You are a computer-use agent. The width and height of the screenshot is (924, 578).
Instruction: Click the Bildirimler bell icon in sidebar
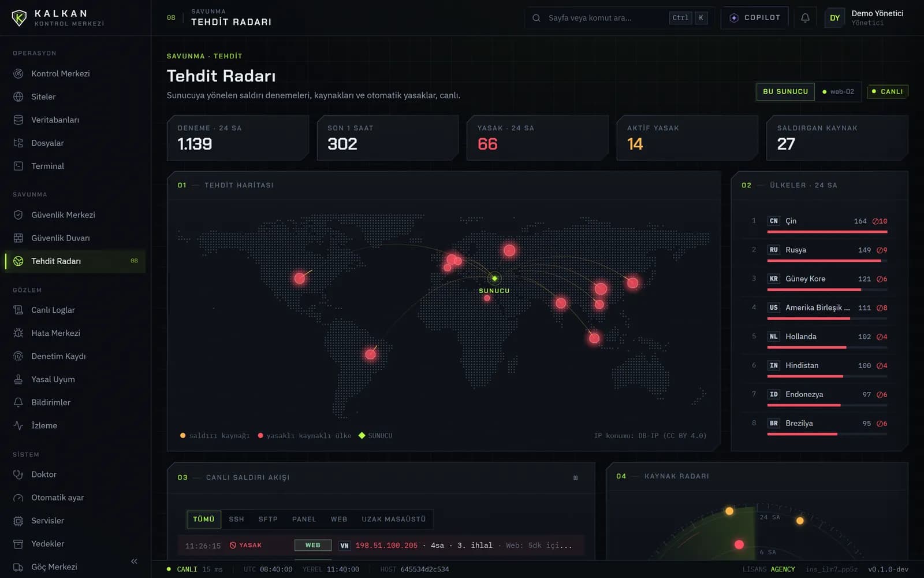click(x=18, y=402)
